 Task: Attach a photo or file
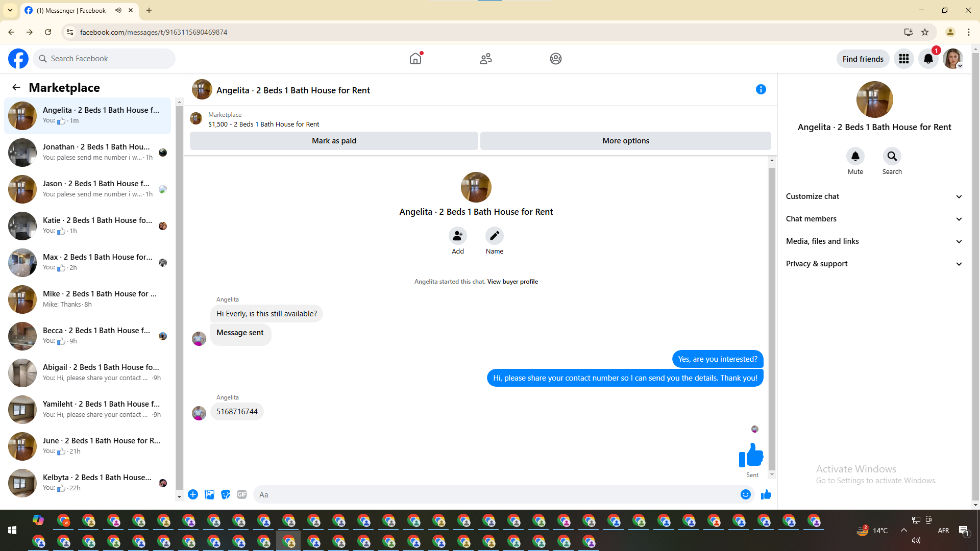pos(209,494)
